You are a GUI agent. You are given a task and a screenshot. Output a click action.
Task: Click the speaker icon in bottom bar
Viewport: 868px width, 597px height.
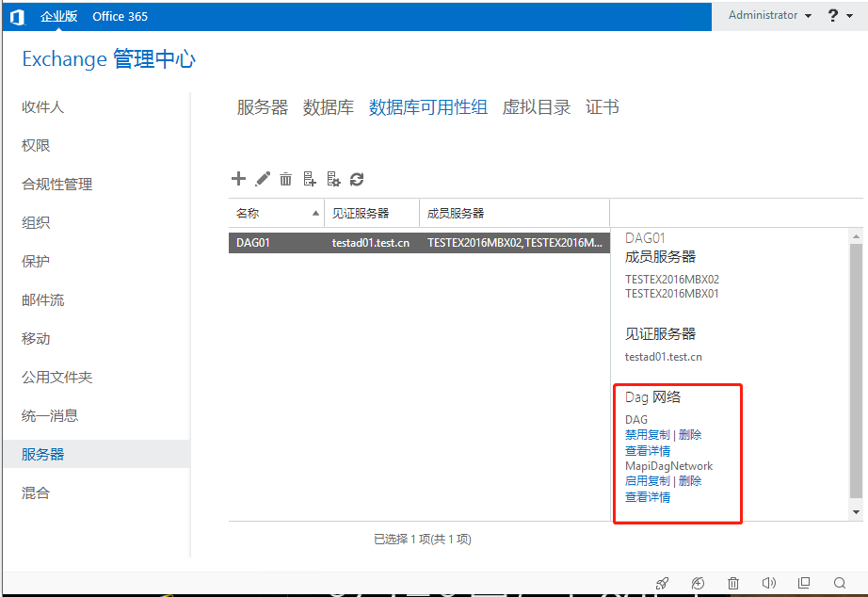coord(769,583)
